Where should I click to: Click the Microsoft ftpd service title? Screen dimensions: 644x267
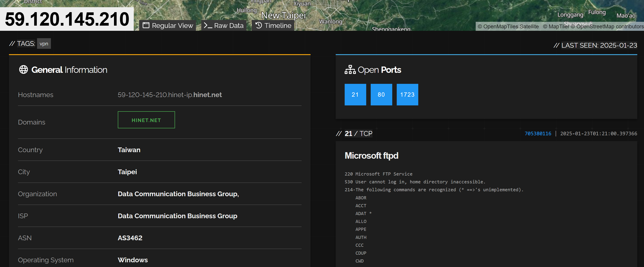(x=372, y=156)
